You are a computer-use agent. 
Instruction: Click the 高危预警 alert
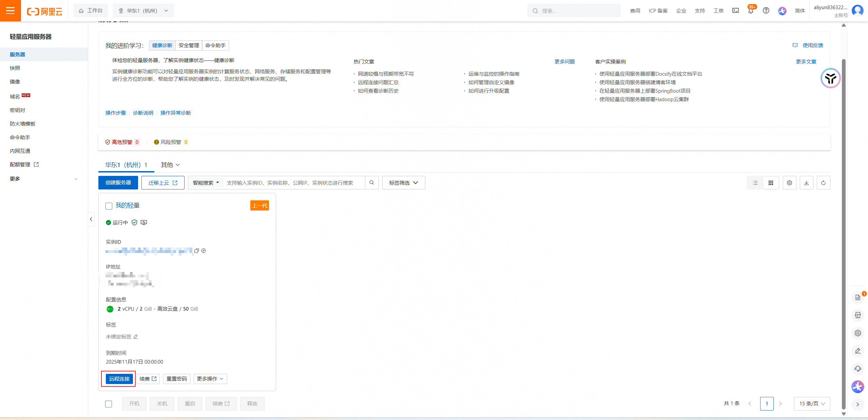(122, 142)
